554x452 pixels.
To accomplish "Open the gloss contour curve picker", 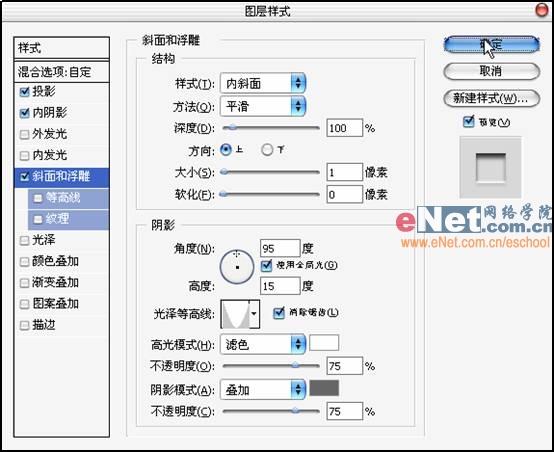I will pos(235,314).
